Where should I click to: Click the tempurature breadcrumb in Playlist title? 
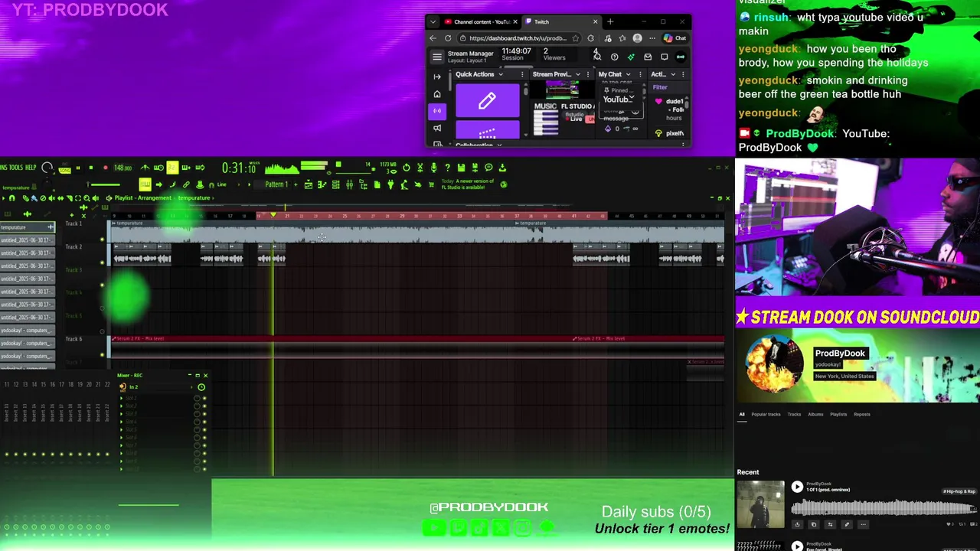194,198
